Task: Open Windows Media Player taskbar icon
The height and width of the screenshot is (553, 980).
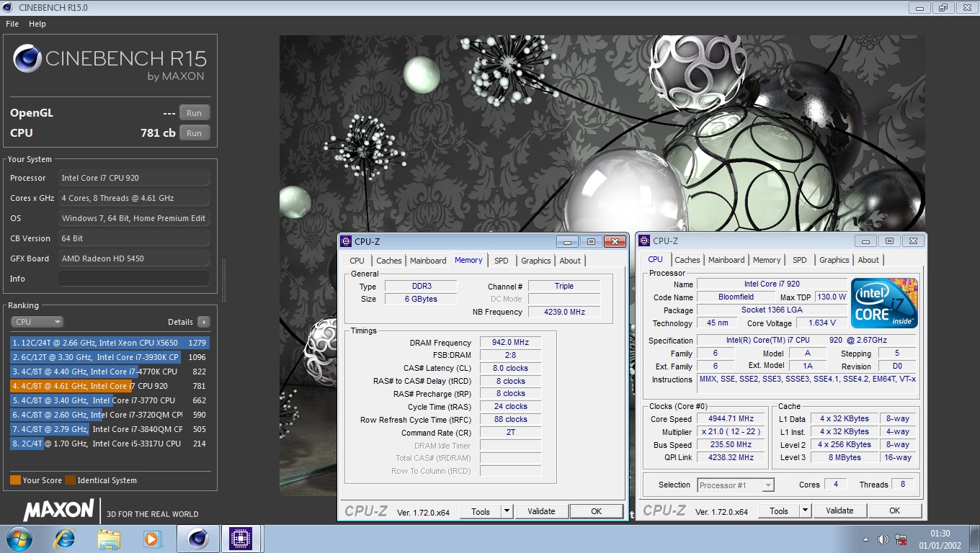Action: coord(153,539)
